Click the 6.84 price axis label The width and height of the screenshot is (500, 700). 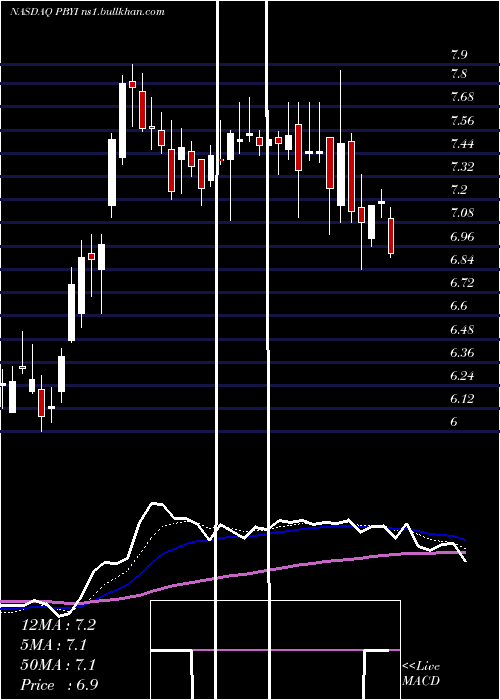462,260
